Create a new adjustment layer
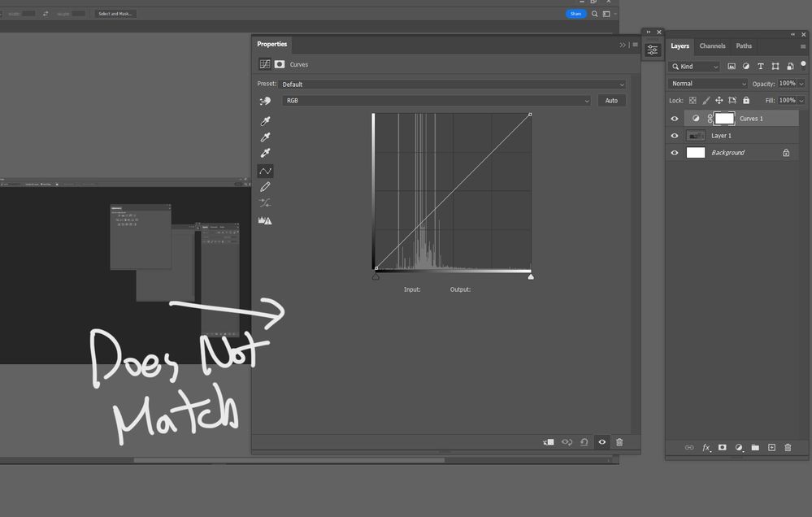 738,447
